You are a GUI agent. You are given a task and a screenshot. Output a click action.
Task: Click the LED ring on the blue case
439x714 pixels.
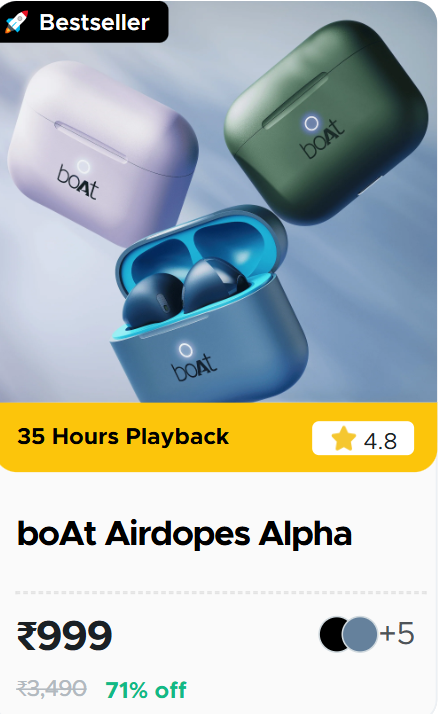click(184, 350)
